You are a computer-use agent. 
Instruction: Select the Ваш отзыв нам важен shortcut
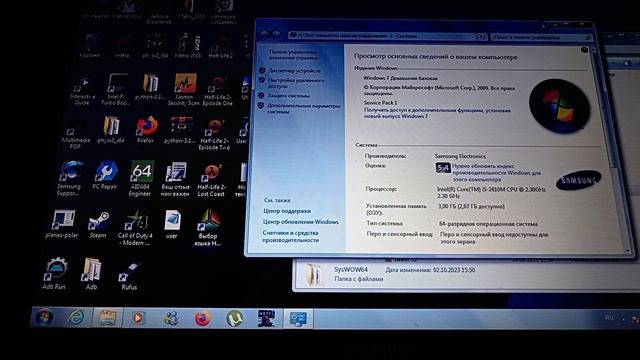(x=176, y=180)
